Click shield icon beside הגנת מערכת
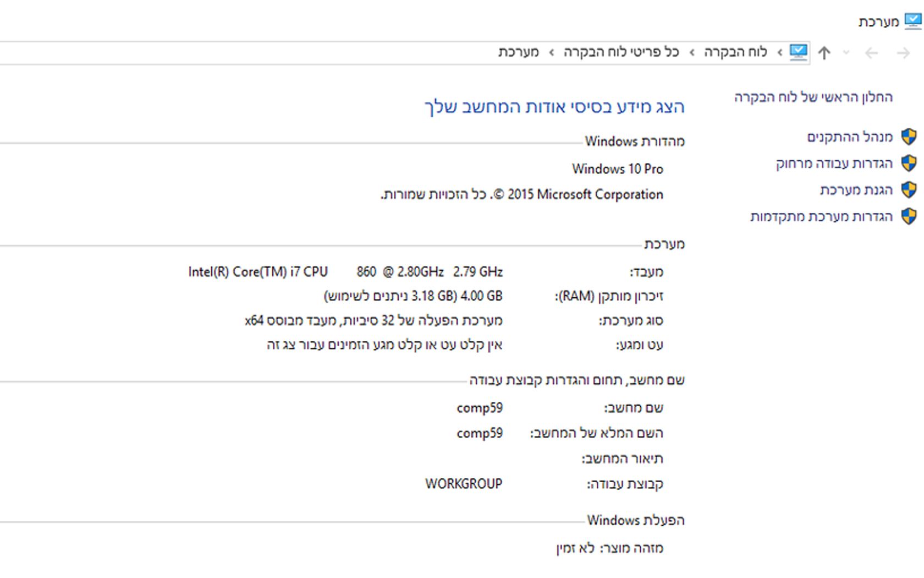 coord(909,190)
